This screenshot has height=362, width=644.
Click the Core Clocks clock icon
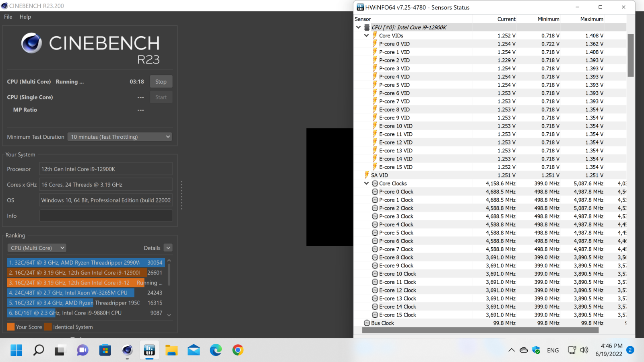pos(375,183)
